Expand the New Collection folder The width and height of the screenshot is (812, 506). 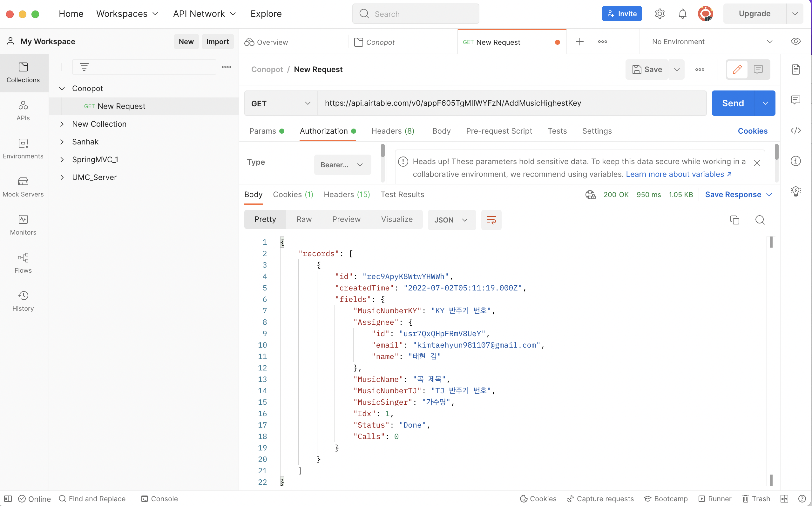62,124
